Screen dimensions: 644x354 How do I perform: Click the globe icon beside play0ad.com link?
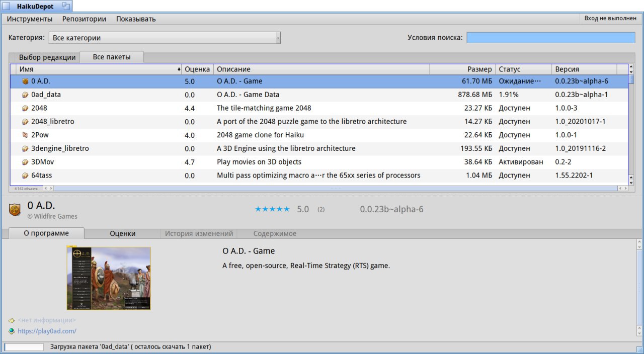[12, 331]
